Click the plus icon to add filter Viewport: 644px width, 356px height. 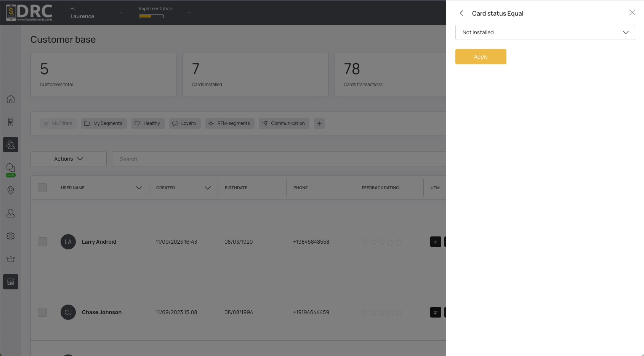[x=319, y=123]
